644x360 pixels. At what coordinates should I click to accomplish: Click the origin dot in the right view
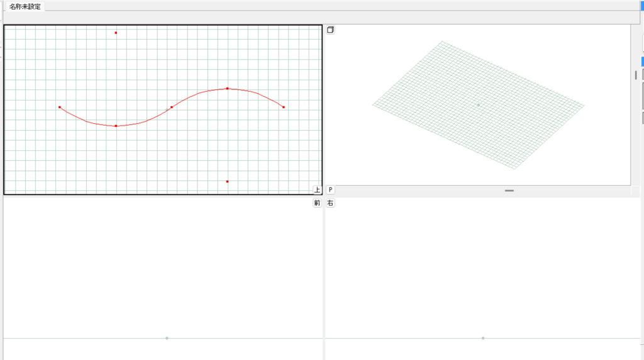(x=483, y=338)
